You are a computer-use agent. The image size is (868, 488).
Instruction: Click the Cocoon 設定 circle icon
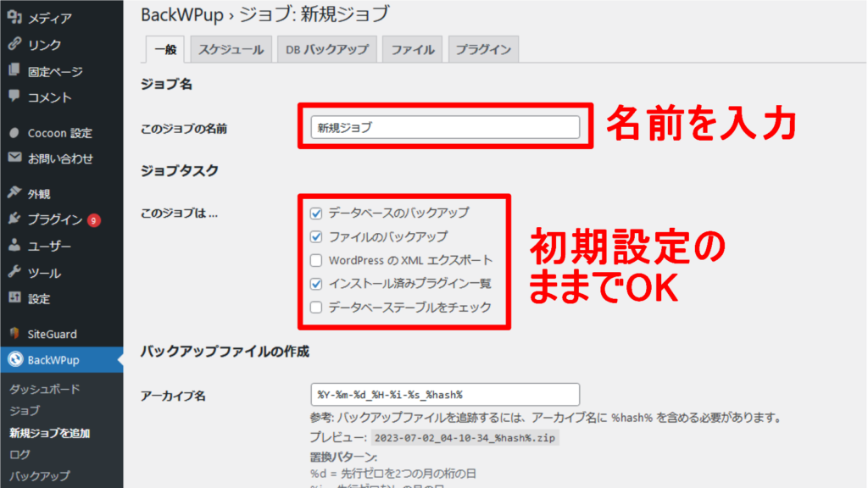click(x=14, y=133)
